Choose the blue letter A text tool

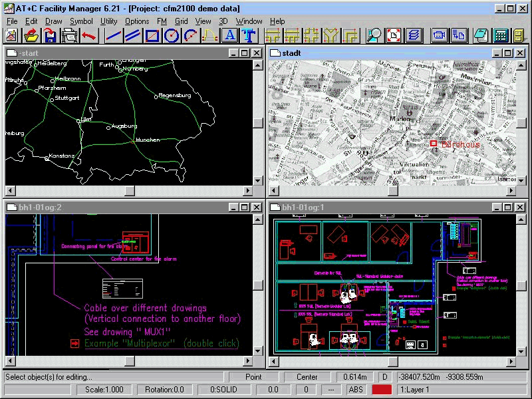pyautogui.click(x=230, y=35)
